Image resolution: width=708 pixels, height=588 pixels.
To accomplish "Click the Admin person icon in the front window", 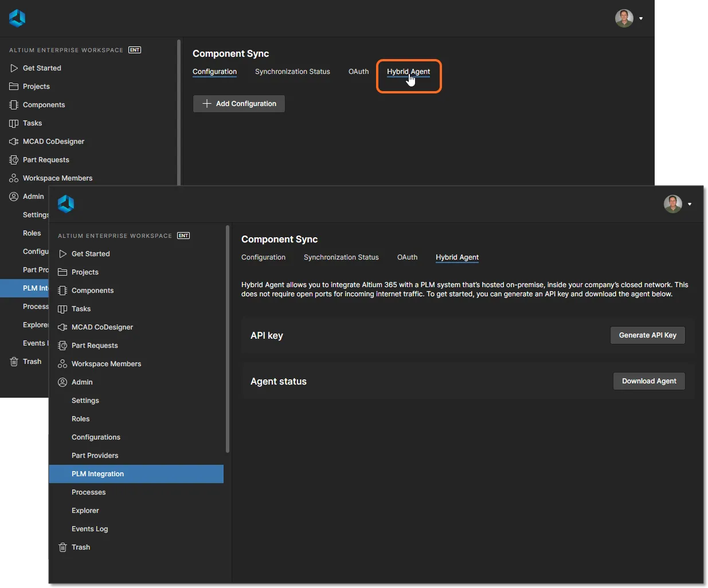I will pos(62,382).
